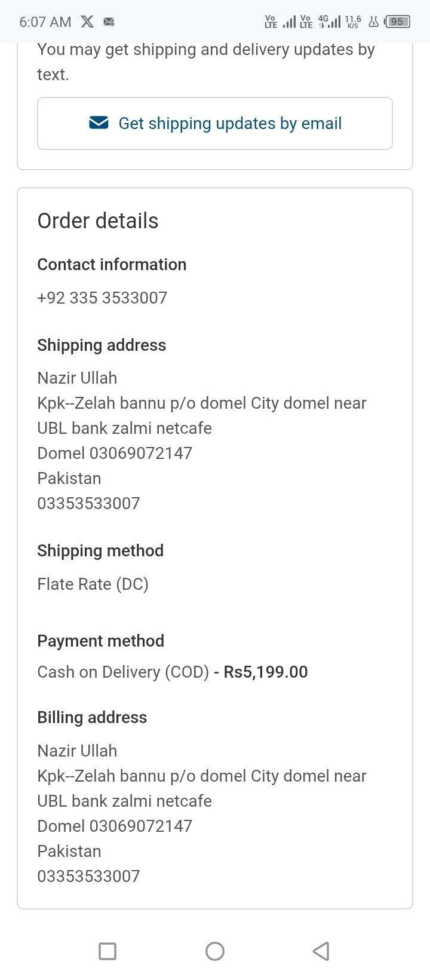Tap Nazir Ullah under Billing address
This screenshot has height=980, width=430.
click(77, 751)
